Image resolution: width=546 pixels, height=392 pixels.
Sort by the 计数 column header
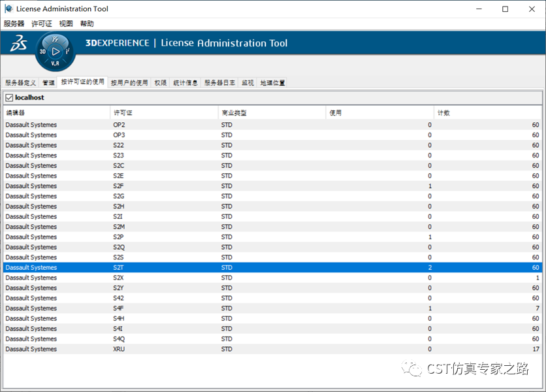click(488, 112)
